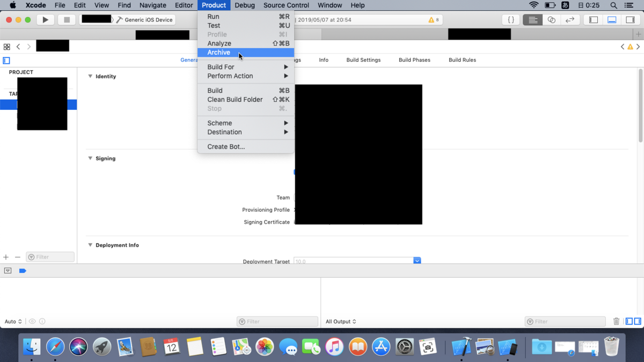Choose Archive in the Product menu
Screen dimensions: 644x362
246,53
